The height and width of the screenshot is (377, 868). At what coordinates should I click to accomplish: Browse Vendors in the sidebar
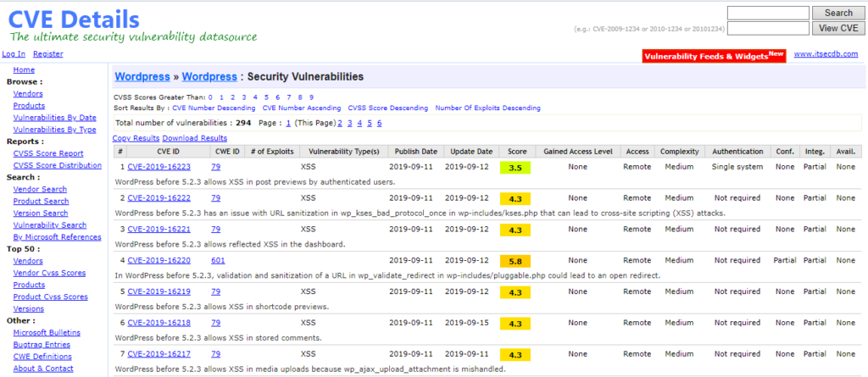pyautogui.click(x=28, y=93)
